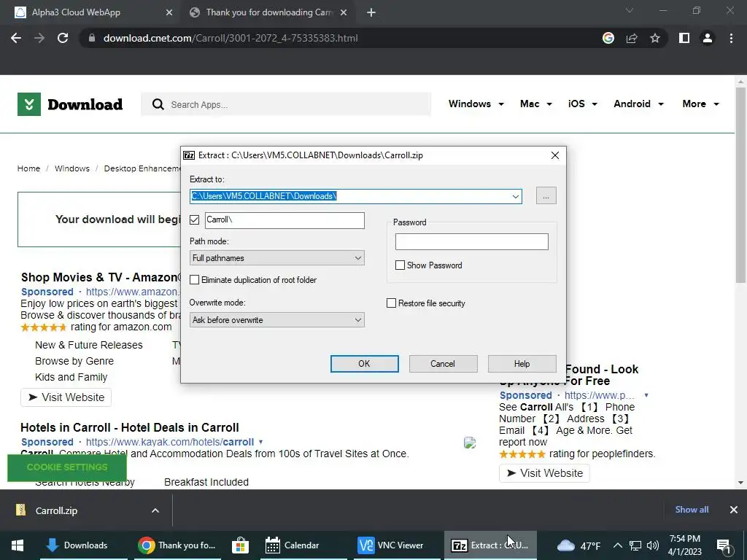Enable Eliminate duplication of root folder
Viewport: 747px width, 560px height.
(194, 279)
